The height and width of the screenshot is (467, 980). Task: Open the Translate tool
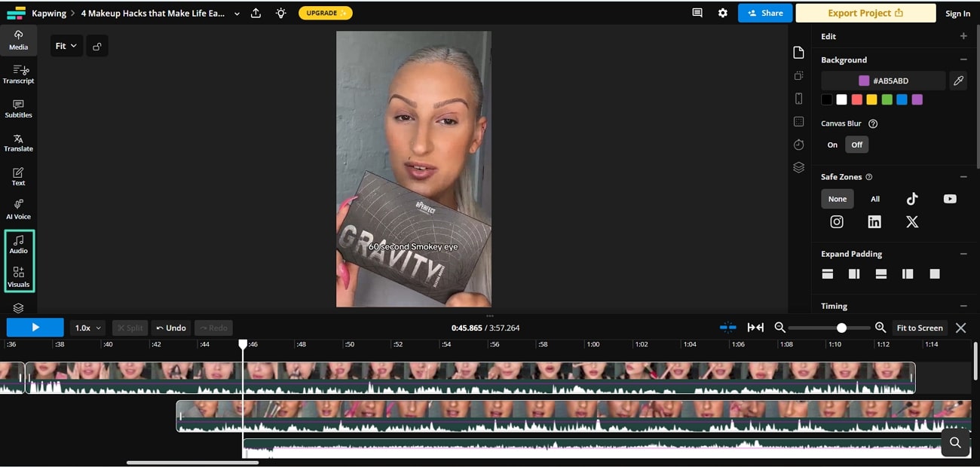(x=18, y=142)
